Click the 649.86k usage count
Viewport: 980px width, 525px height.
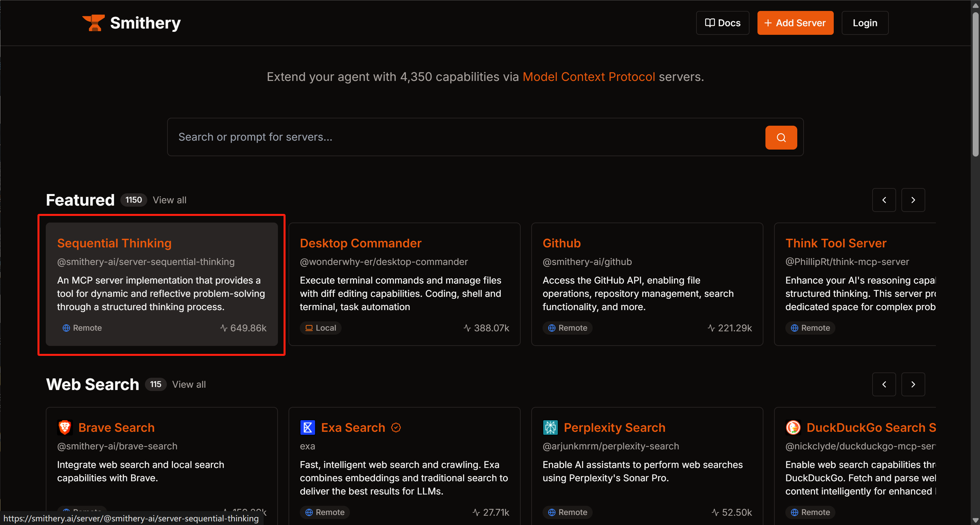click(243, 328)
